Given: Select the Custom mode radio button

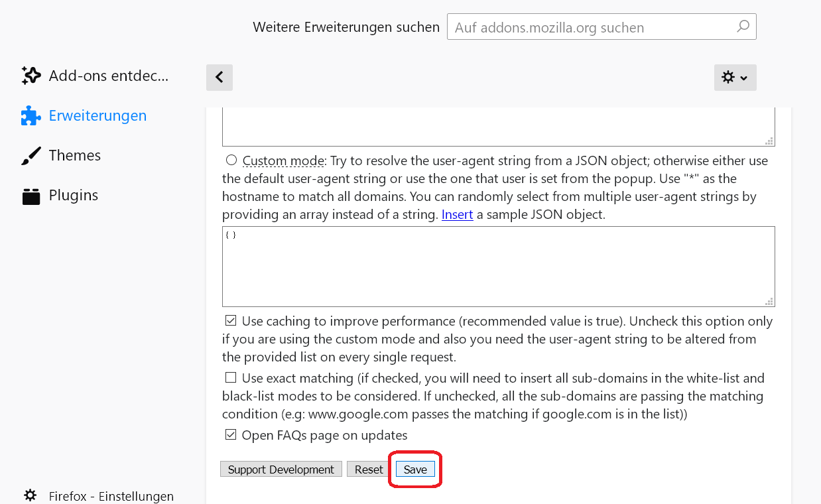Looking at the screenshot, I should 231,160.
